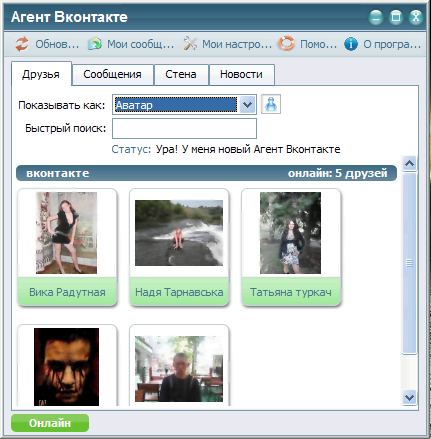431x439 pixels.
Task: Open the Новости tab
Action: [x=241, y=74]
